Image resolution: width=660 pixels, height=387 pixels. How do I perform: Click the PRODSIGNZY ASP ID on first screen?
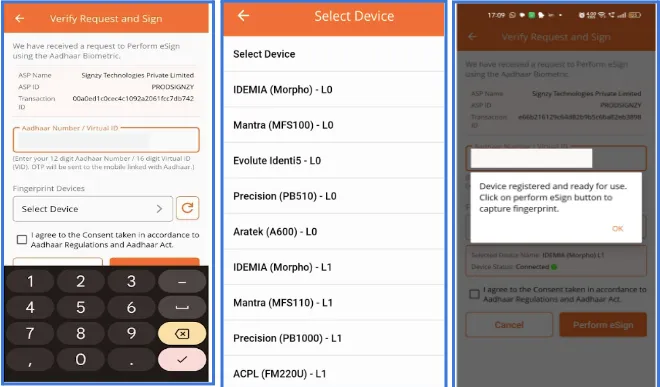click(x=173, y=87)
